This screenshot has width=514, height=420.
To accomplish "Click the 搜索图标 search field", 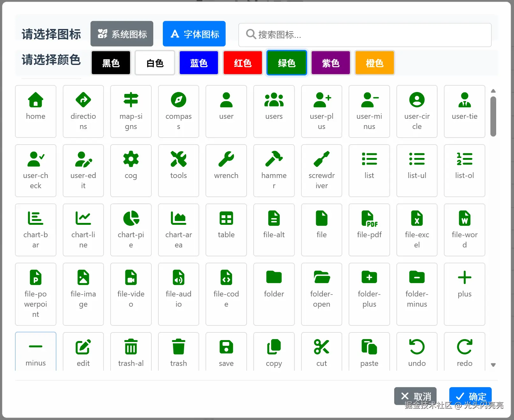I will coord(365,35).
